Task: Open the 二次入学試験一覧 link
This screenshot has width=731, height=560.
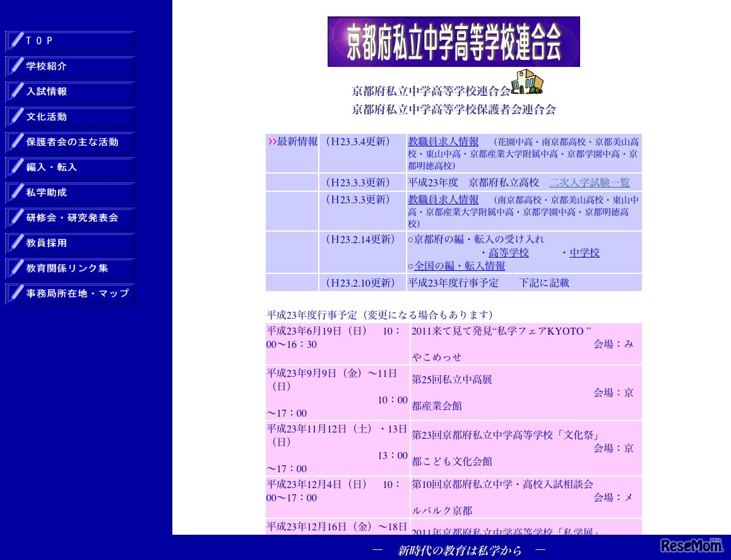Action: click(x=591, y=182)
